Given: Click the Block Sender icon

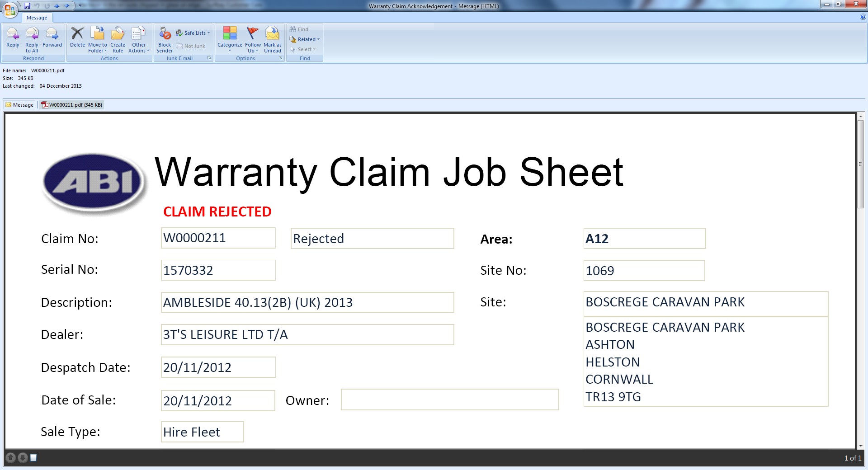Looking at the screenshot, I should [x=165, y=38].
